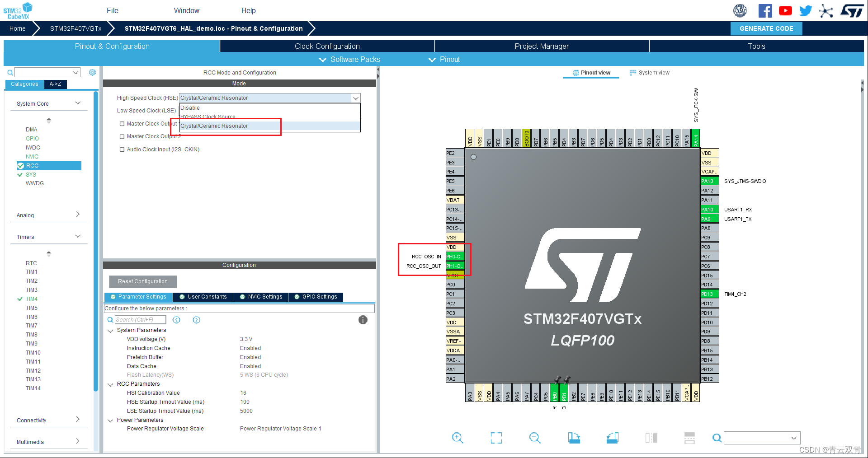The height and width of the screenshot is (458, 868).
Task: Click Reset Configuration button
Action: pos(143,281)
